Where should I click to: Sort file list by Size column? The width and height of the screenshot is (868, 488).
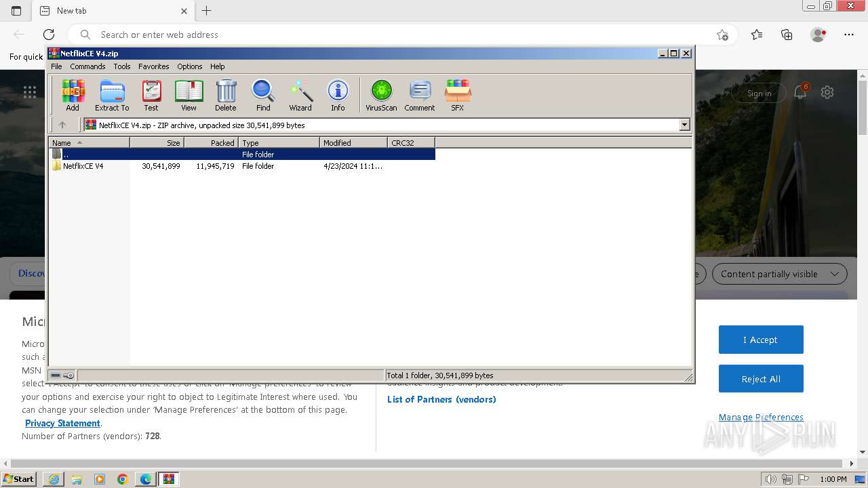coord(157,142)
